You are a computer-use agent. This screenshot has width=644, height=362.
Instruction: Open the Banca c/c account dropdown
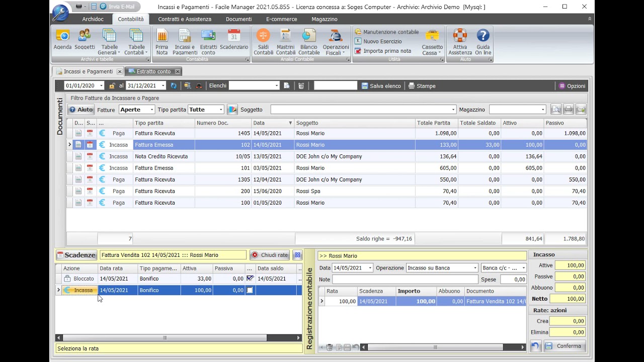point(523,268)
